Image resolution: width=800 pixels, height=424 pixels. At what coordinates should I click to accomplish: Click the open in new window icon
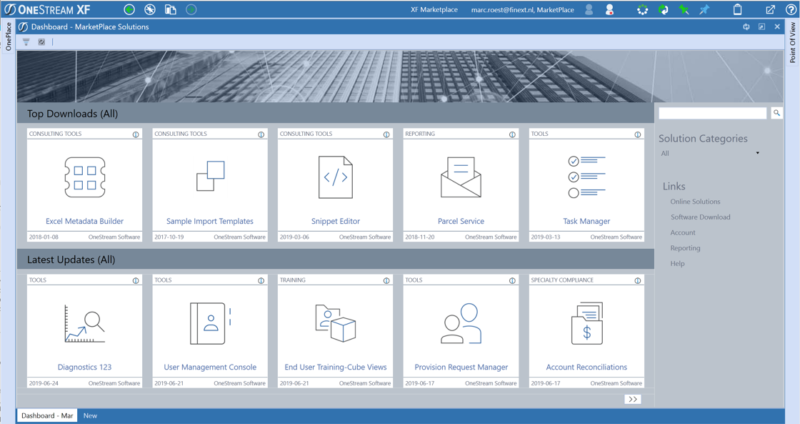tap(770, 10)
